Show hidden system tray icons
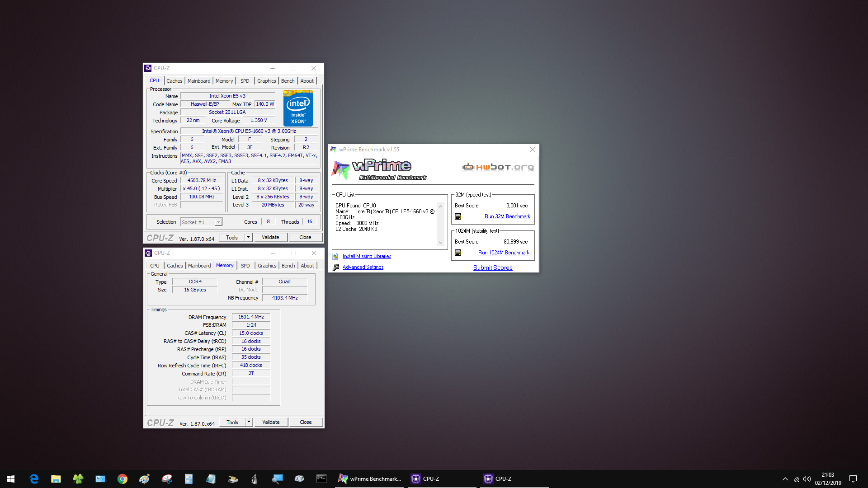 click(785, 479)
